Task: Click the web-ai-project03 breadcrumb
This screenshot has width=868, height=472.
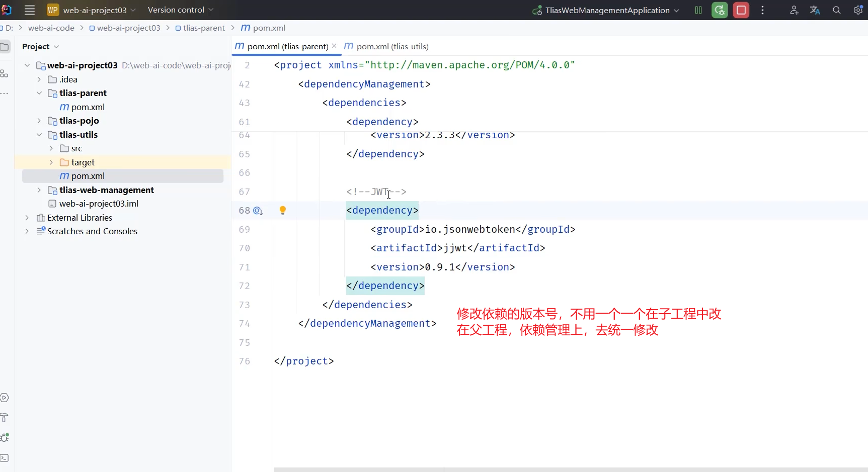Action: coord(124,28)
